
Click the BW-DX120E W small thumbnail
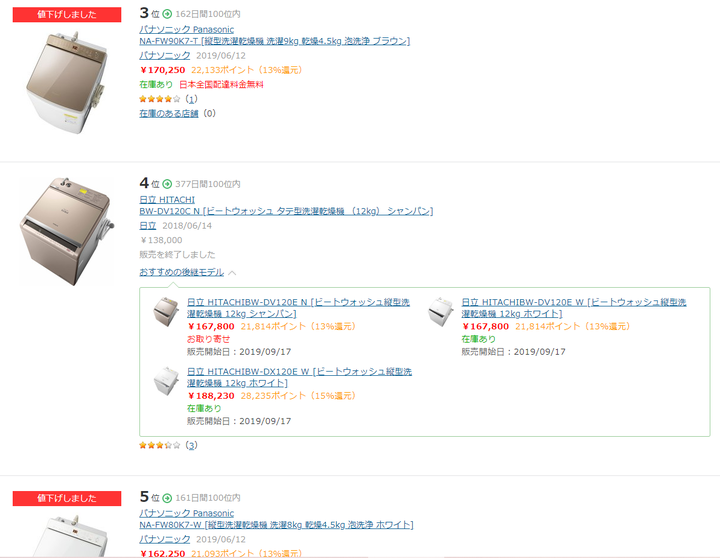coord(166,381)
